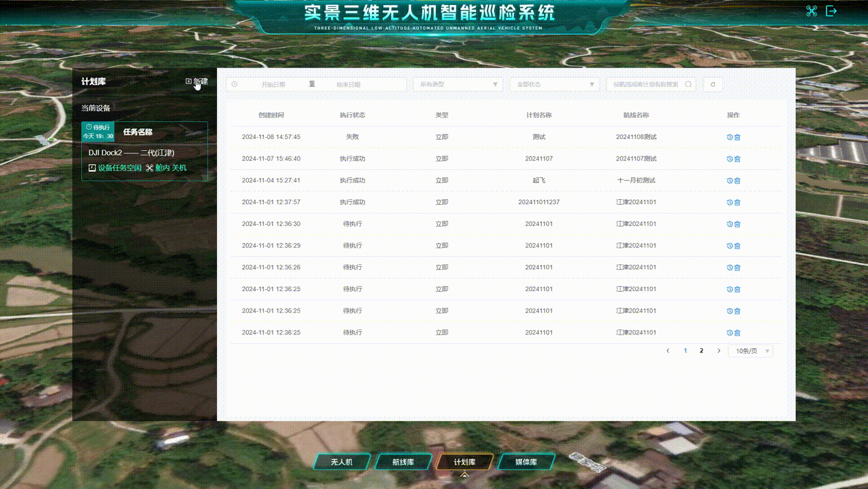
Task: Collapse the panel with the chevron under 计划库
Action: [x=464, y=475]
